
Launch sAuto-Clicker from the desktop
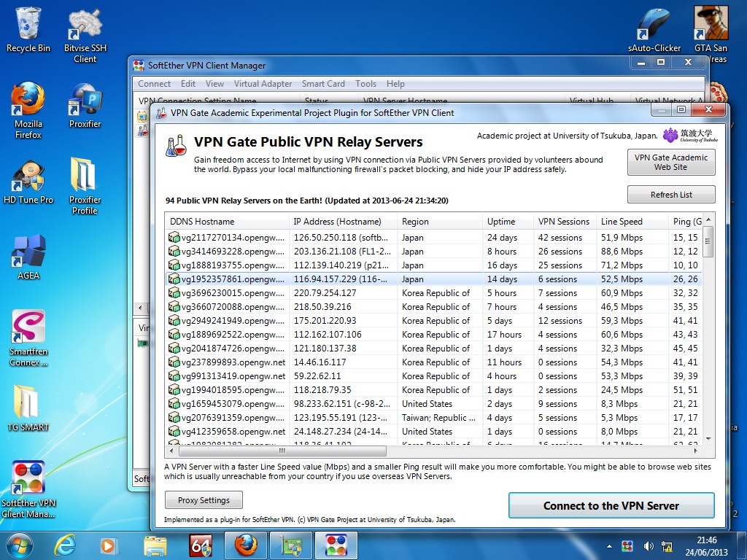[654, 29]
